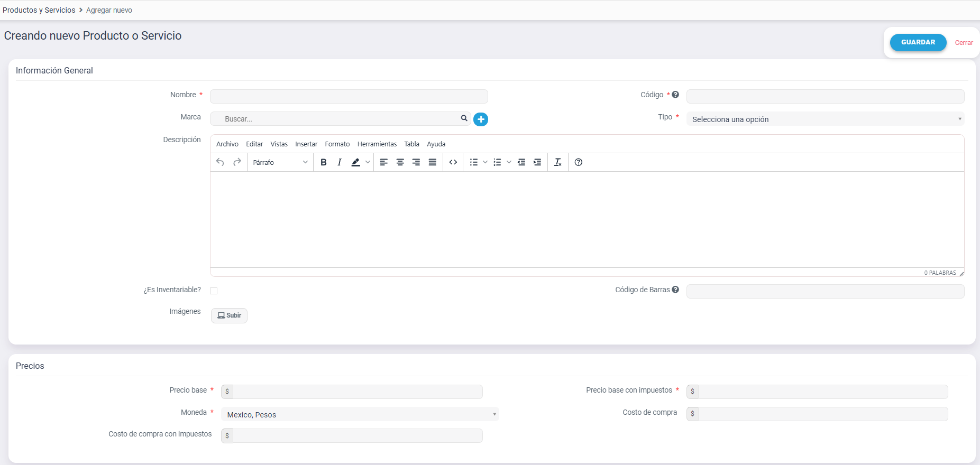Click the Cerrar link
The image size is (980, 465).
point(964,43)
